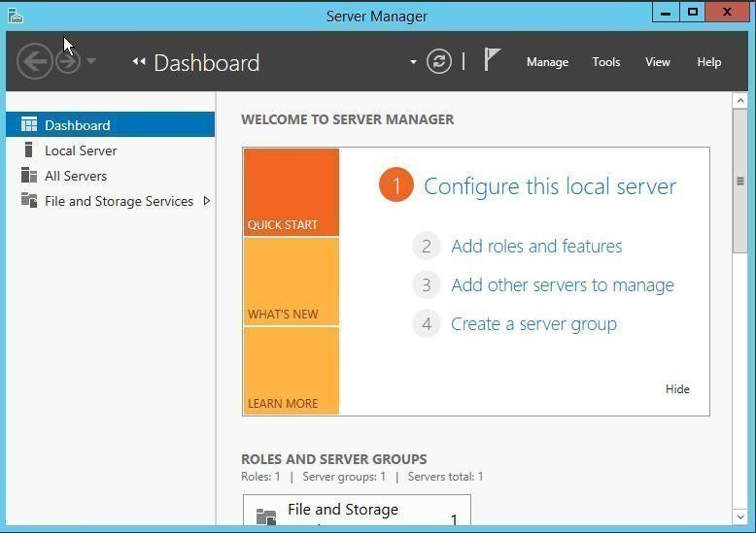
Task: Open the notifications flag
Action: [x=492, y=60]
